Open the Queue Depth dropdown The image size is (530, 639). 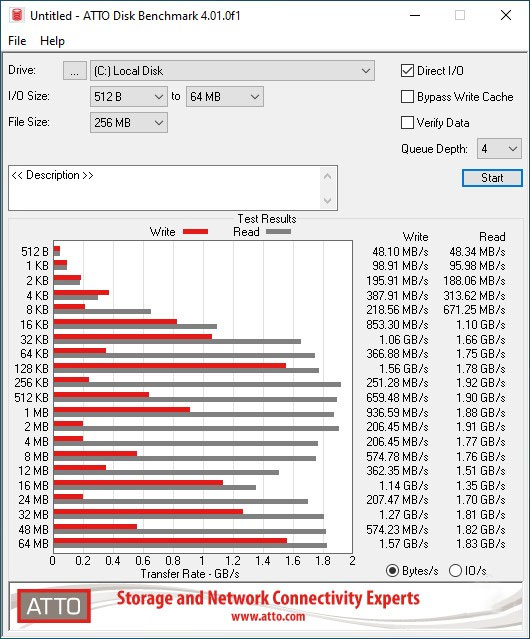[x=499, y=149]
